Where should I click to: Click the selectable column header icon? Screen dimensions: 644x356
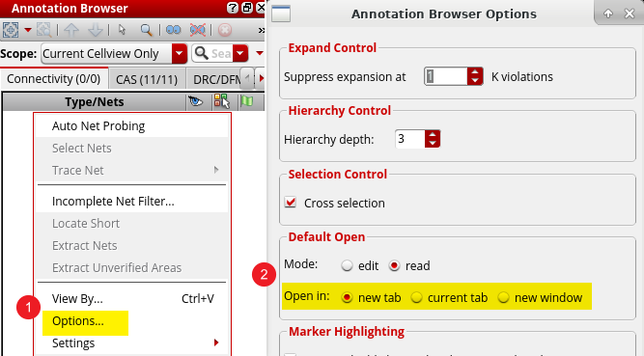(222, 101)
